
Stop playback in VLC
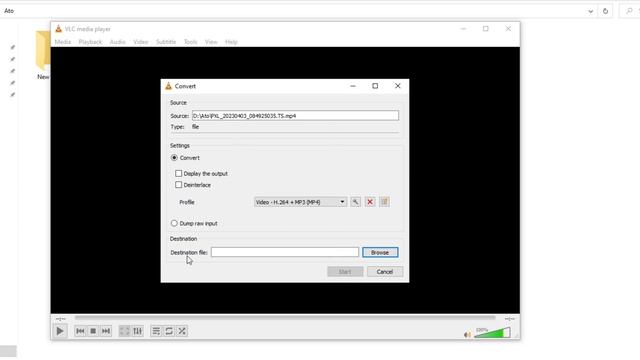point(93,331)
